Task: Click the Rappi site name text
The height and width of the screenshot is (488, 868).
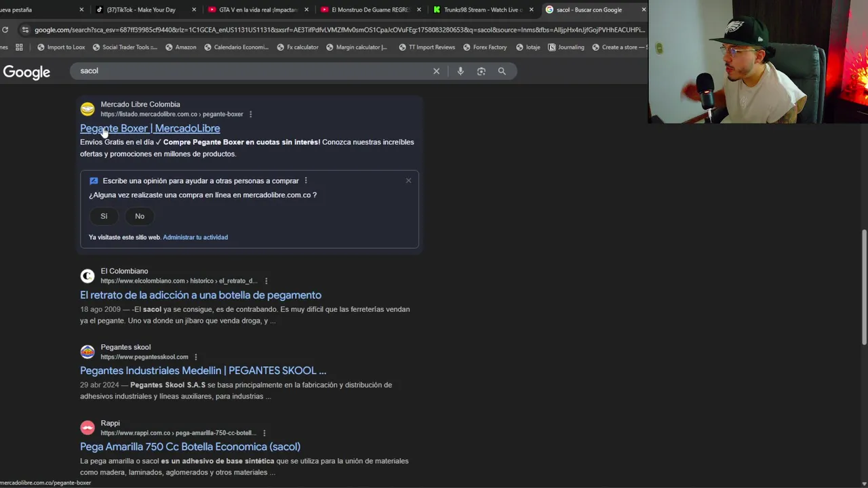Action: (110, 423)
